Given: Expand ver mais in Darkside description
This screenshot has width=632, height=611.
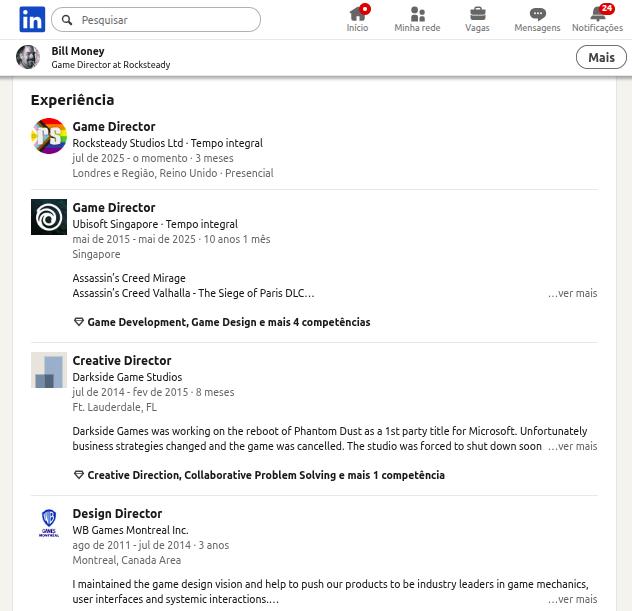Looking at the screenshot, I should [x=572, y=447].
